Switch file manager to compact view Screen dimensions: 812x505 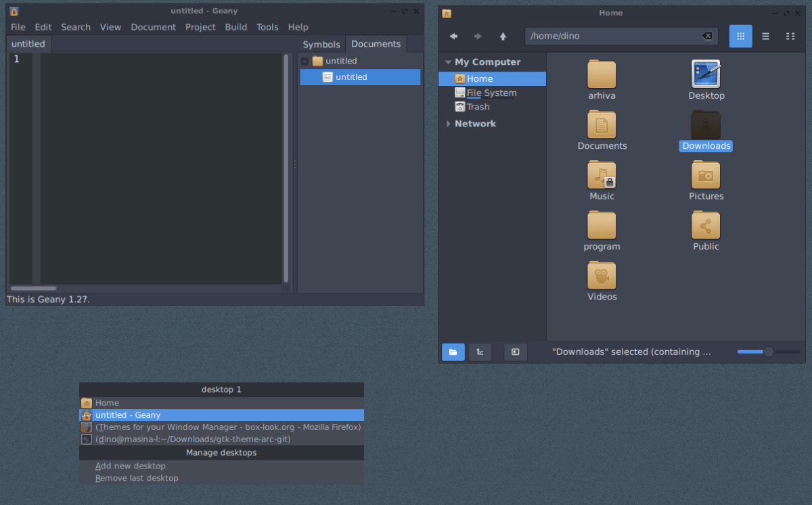point(790,36)
